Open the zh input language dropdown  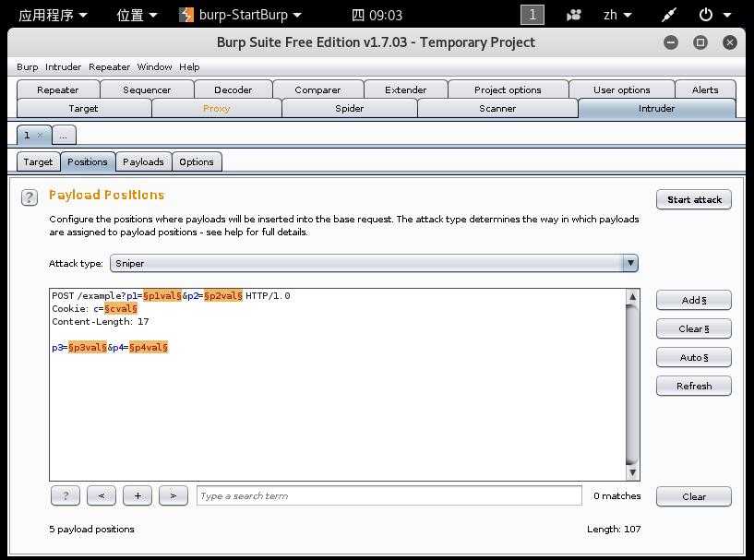point(617,15)
